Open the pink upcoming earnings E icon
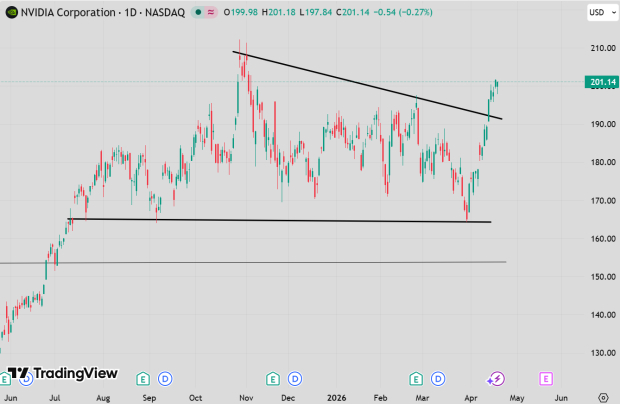The width and height of the screenshot is (620, 404). (546, 379)
